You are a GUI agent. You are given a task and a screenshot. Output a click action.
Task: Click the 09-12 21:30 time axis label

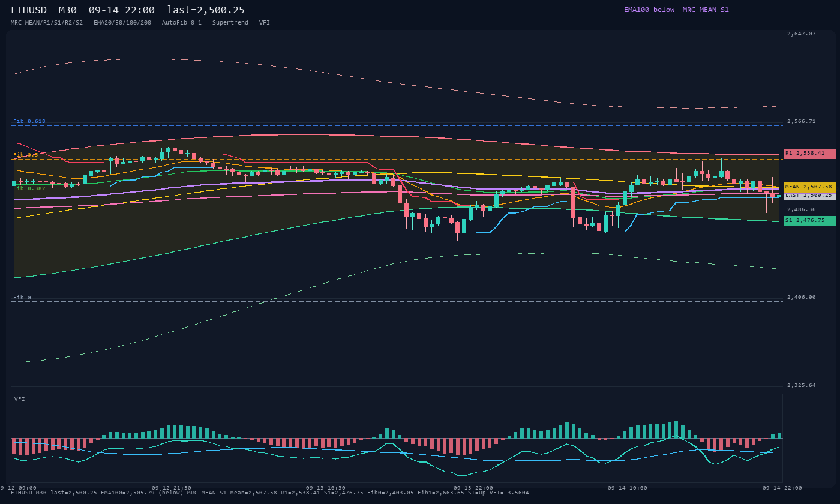172,488
